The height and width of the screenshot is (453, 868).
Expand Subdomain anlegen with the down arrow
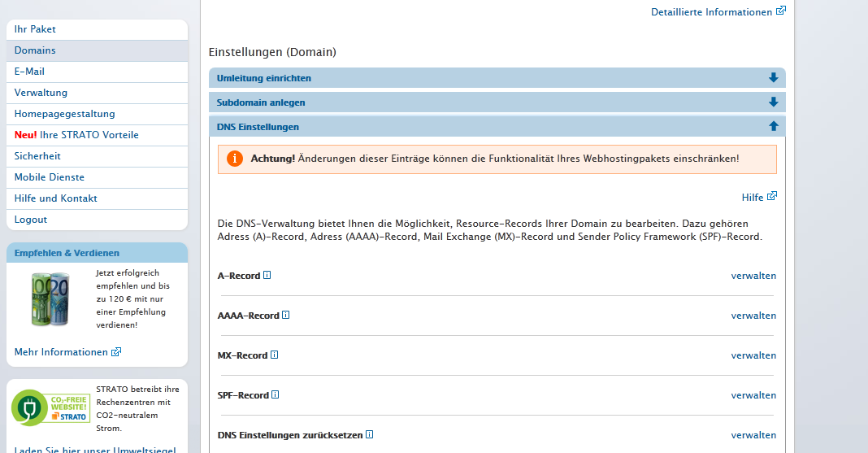click(x=774, y=102)
